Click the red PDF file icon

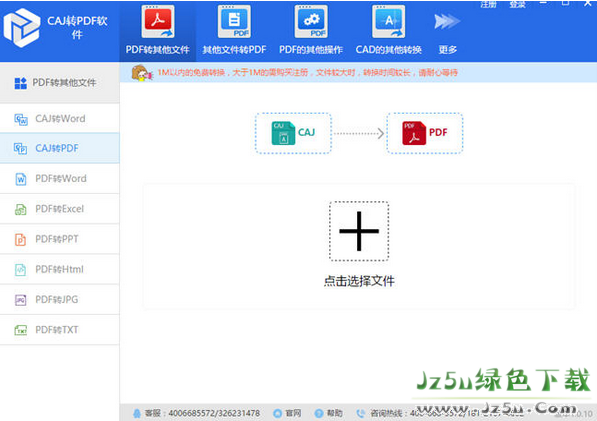(414, 133)
